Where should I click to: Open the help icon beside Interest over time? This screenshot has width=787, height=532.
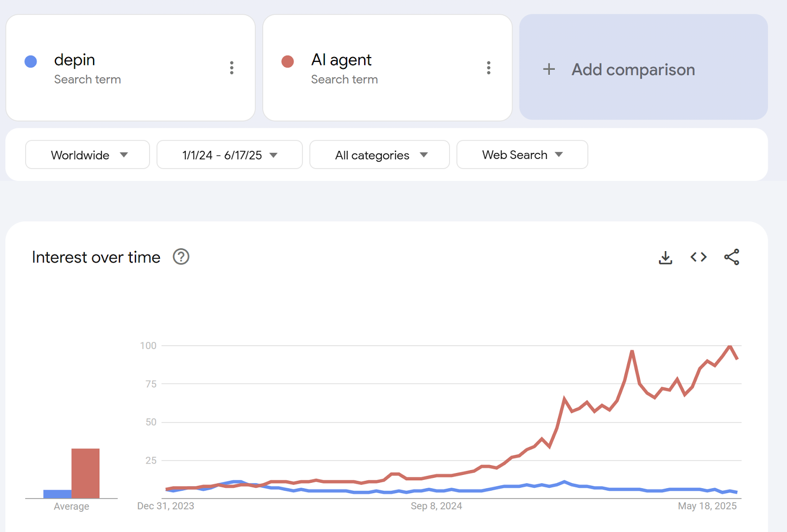click(x=181, y=257)
